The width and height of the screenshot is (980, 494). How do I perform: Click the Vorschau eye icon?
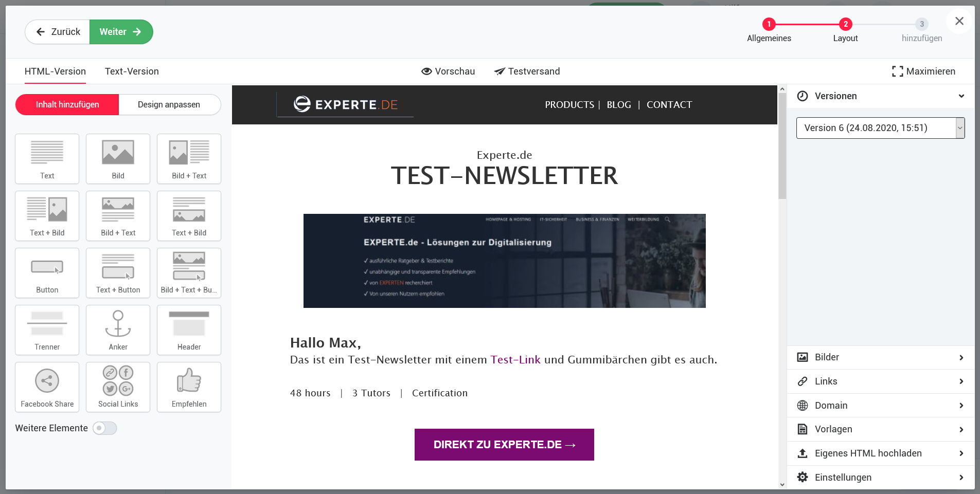tap(426, 71)
